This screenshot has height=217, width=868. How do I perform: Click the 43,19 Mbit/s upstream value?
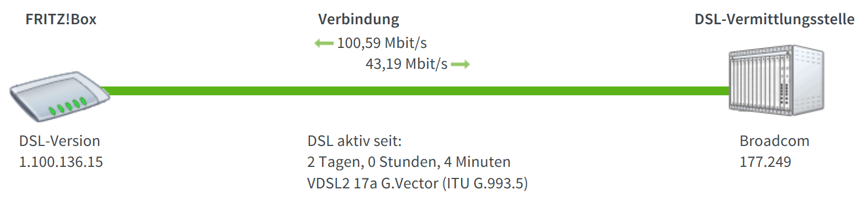tap(406, 64)
